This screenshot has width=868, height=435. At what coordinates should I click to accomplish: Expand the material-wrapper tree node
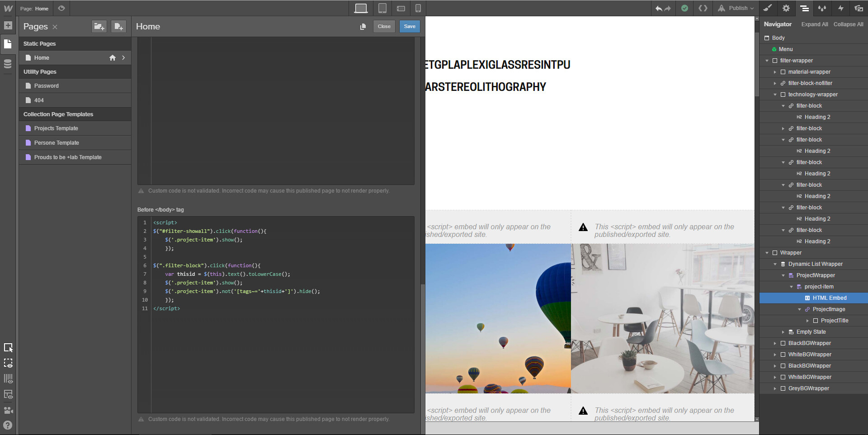775,72
